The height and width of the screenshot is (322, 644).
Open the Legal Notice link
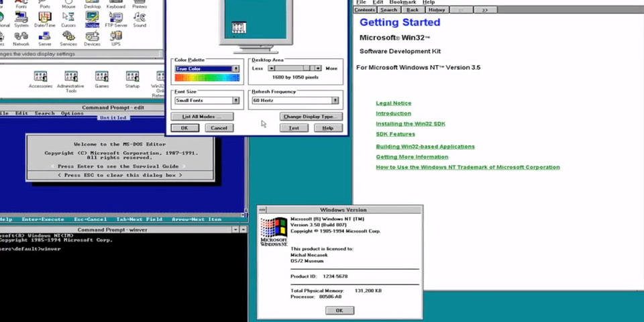[394, 103]
